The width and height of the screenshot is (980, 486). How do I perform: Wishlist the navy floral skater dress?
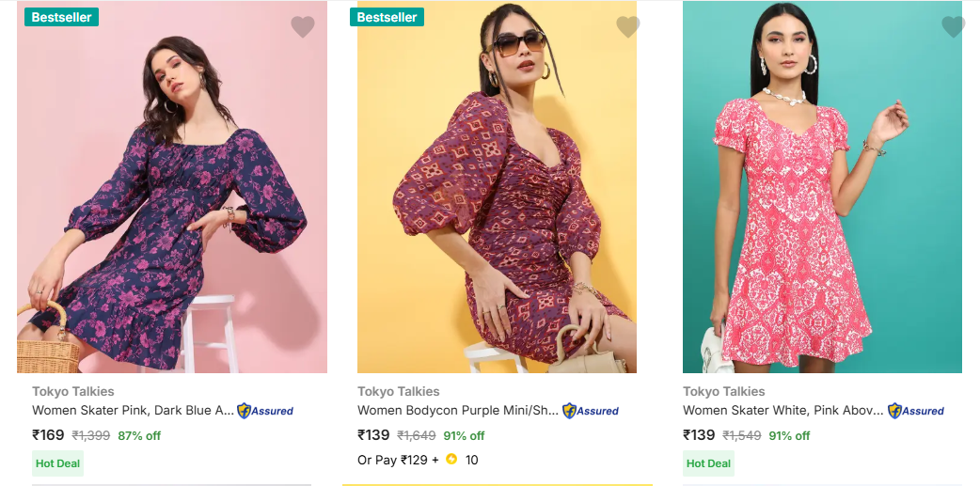point(302,27)
